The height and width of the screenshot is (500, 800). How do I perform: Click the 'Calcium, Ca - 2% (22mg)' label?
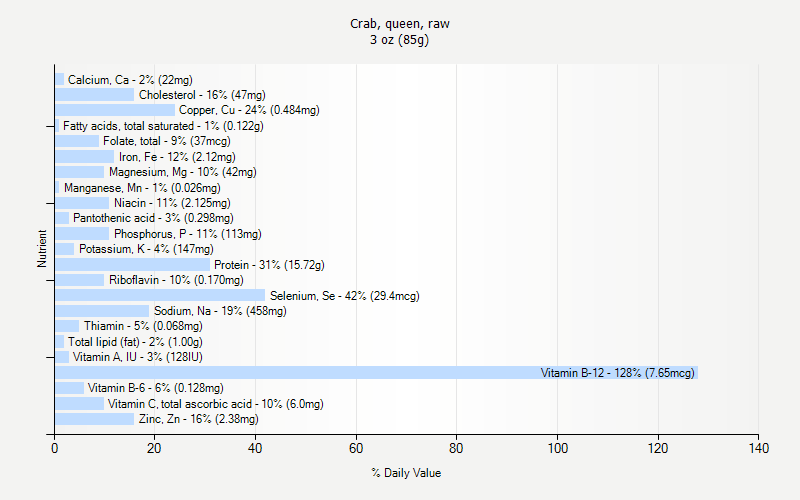pos(130,80)
